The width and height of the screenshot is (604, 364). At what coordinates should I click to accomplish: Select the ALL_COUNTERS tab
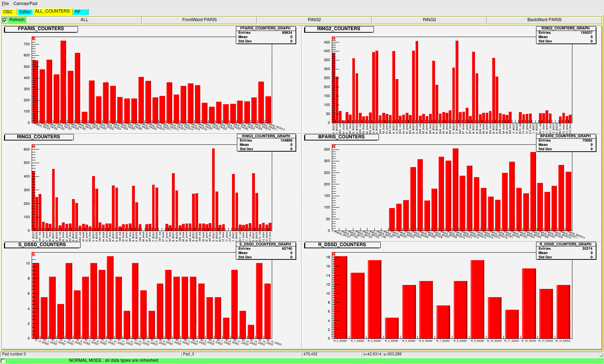pos(52,11)
